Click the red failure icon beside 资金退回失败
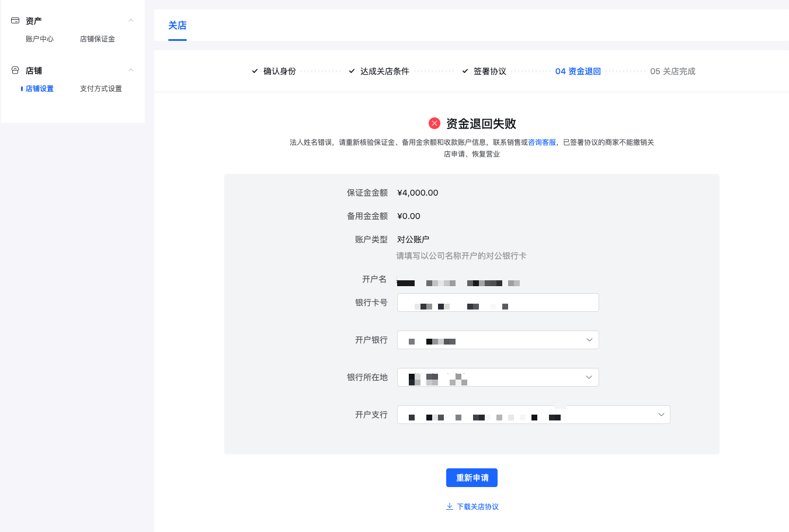Screen dimensions: 789x532 tap(435, 123)
